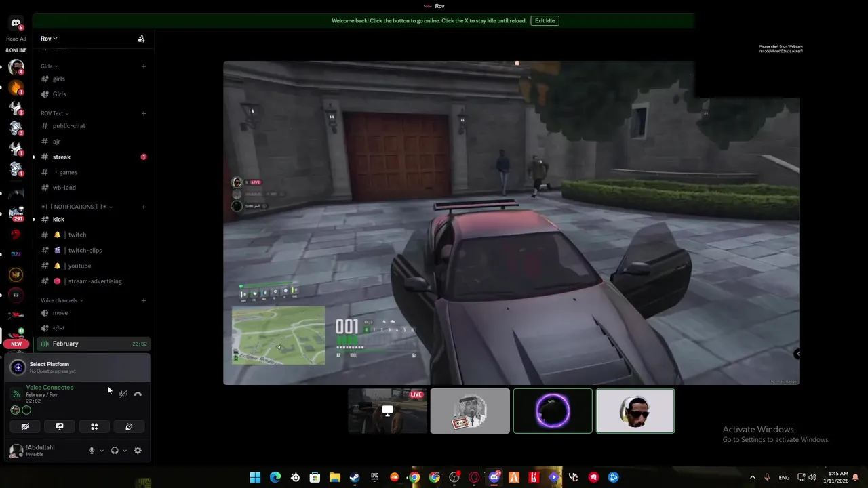Open User Settings gear
This screenshot has height=488, width=868.
point(138,451)
